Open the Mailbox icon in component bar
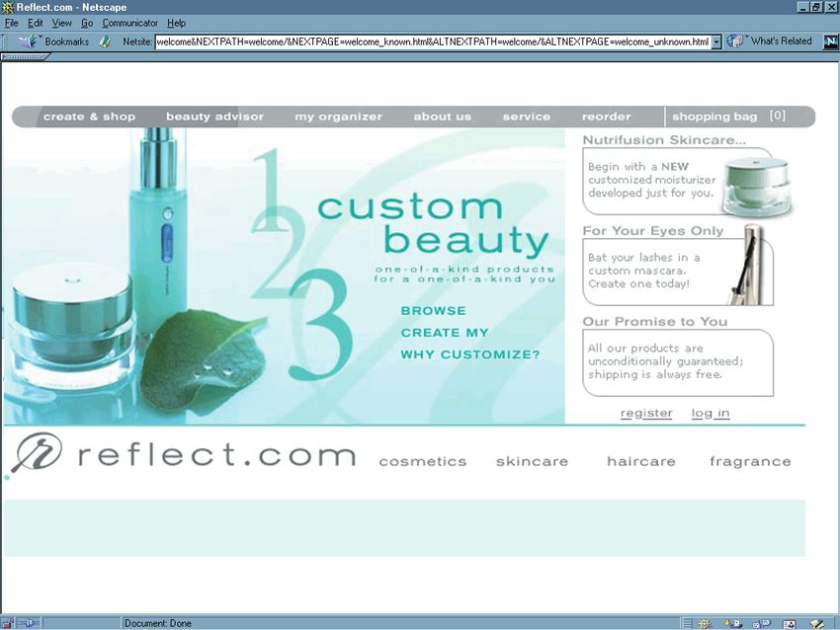 [x=733, y=623]
